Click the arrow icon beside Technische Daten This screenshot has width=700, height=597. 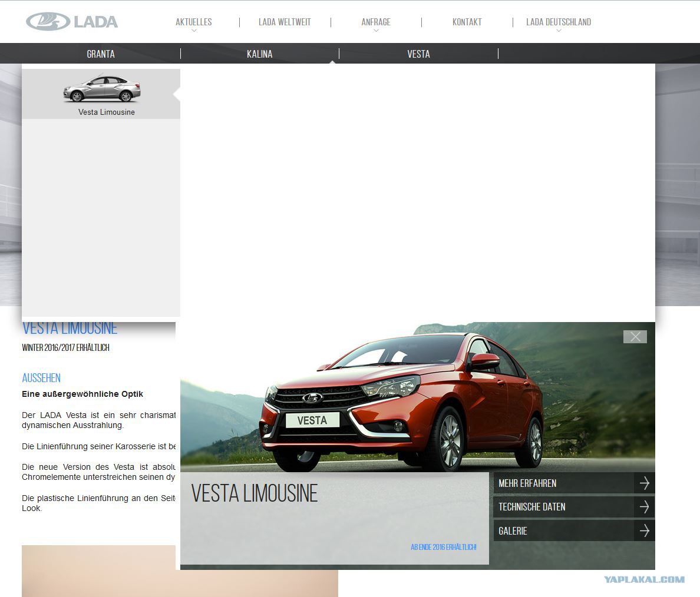tap(644, 507)
